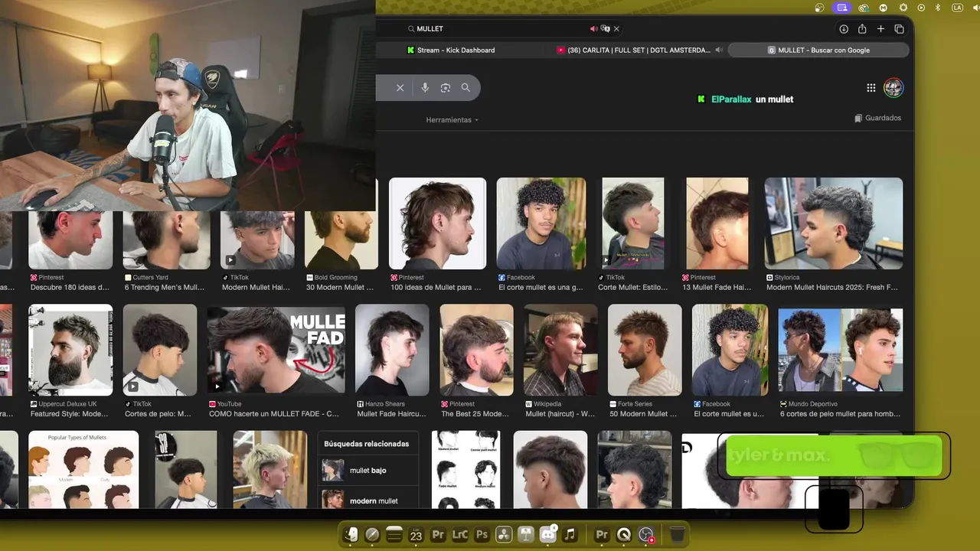The image size is (980, 551).
Task: Open Finder from the Dock
Action: click(x=351, y=535)
